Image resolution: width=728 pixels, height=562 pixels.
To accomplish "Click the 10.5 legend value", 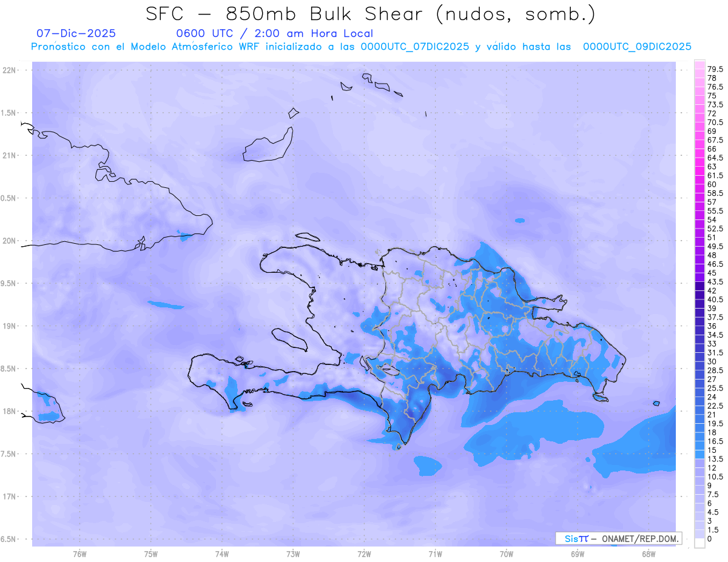I will [x=715, y=476].
